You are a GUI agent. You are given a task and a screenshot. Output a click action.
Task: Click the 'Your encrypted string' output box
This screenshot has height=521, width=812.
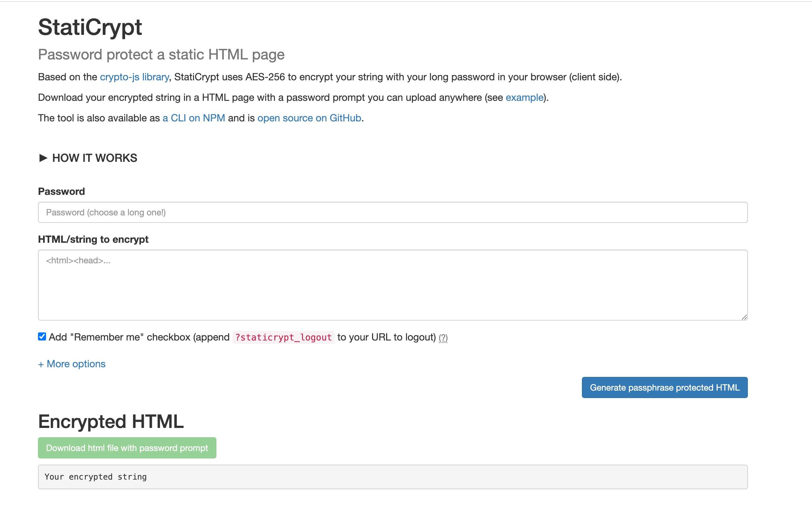tap(393, 477)
